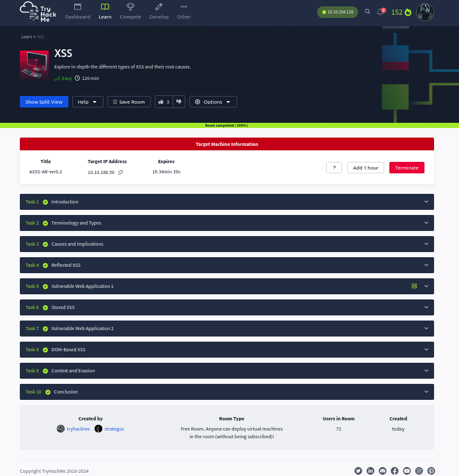Viewport: 459px width, 476px height.
Task: Dislike the room with thumbs down
Action: (179, 102)
